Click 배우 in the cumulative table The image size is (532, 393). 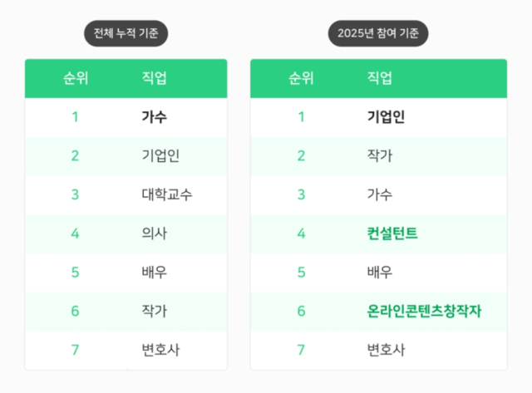[155, 273]
